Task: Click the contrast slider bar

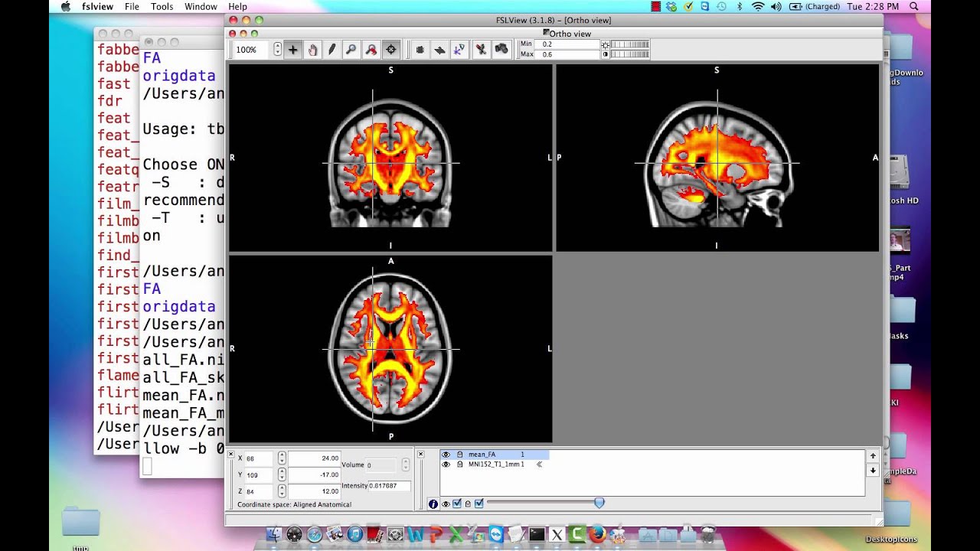Action: pos(629,54)
